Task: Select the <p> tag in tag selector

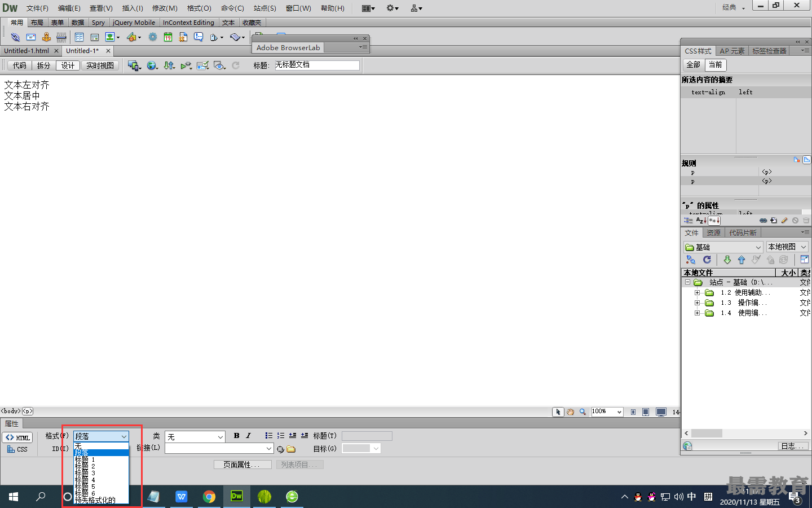Action: point(28,411)
